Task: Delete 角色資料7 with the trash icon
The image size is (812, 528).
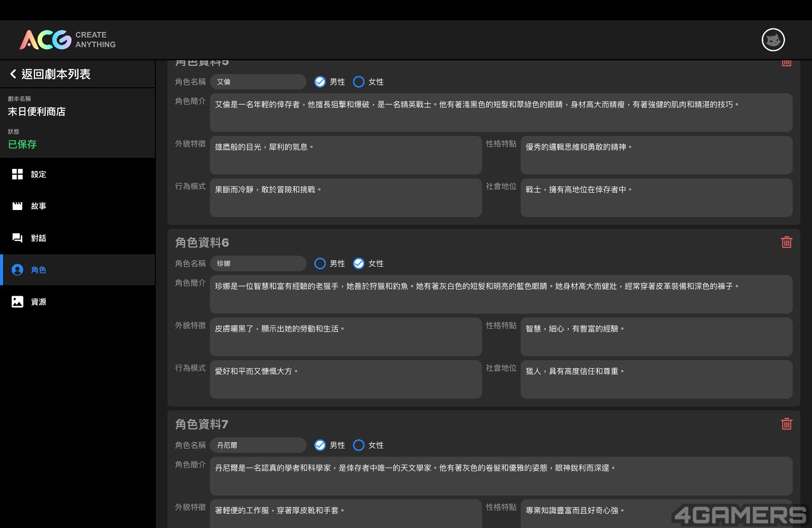Action: 786,424
